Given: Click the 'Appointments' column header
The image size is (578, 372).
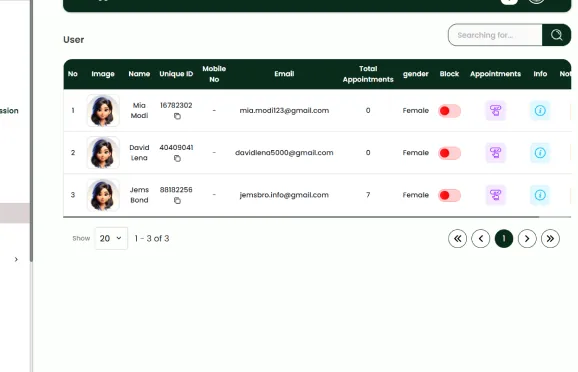Looking at the screenshot, I should tap(495, 74).
